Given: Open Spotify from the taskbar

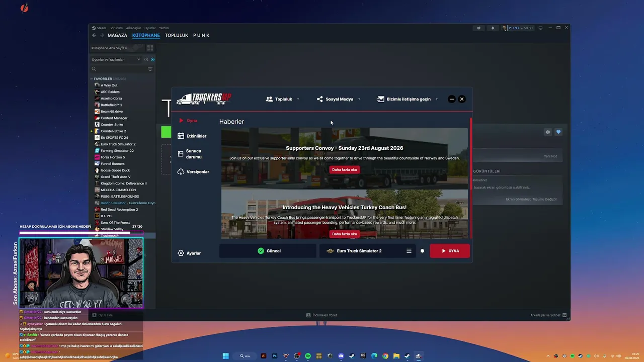Looking at the screenshot, I should pyautogui.click(x=308, y=356).
